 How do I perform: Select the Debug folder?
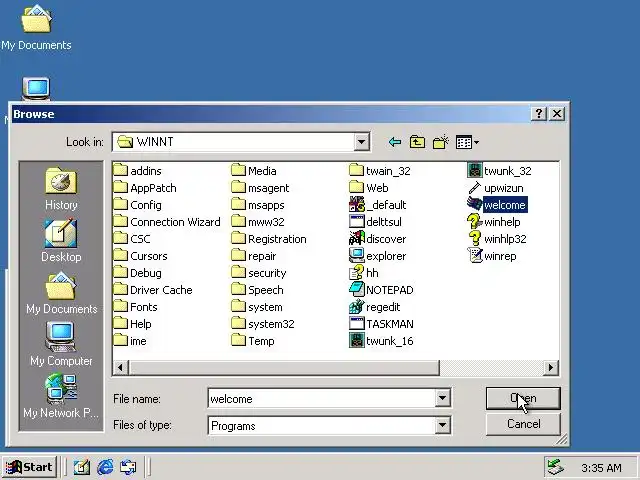[138, 273]
